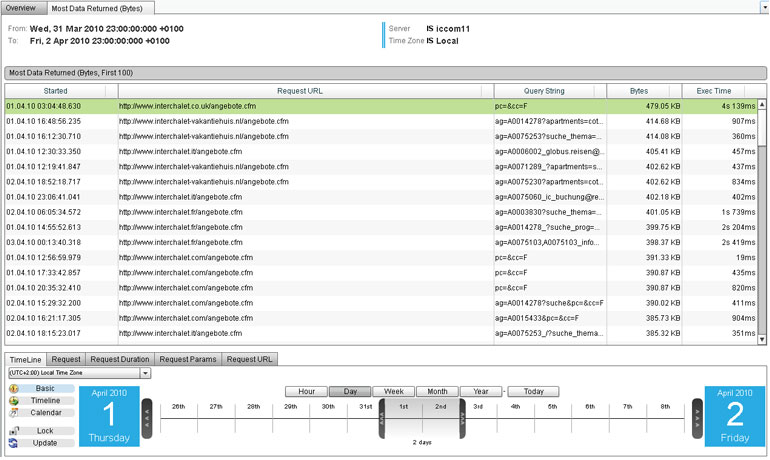
Task: Open the Request tab
Action: click(66, 359)
